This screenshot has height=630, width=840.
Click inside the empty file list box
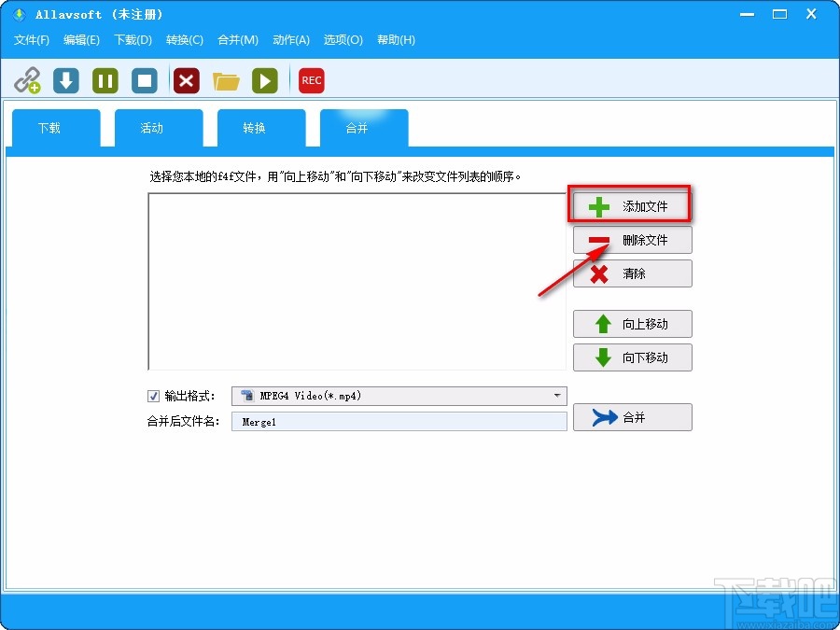pos(357,282)
